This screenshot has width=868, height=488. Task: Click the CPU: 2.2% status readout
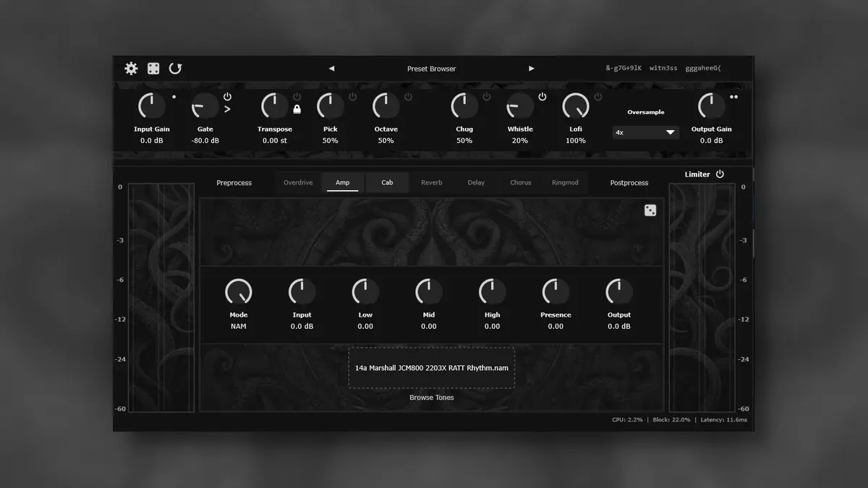tap(627, 420)
